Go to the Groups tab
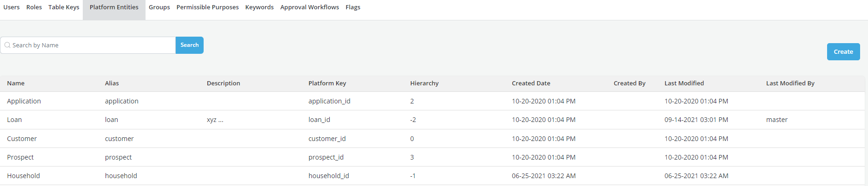 tap(159, 7)
